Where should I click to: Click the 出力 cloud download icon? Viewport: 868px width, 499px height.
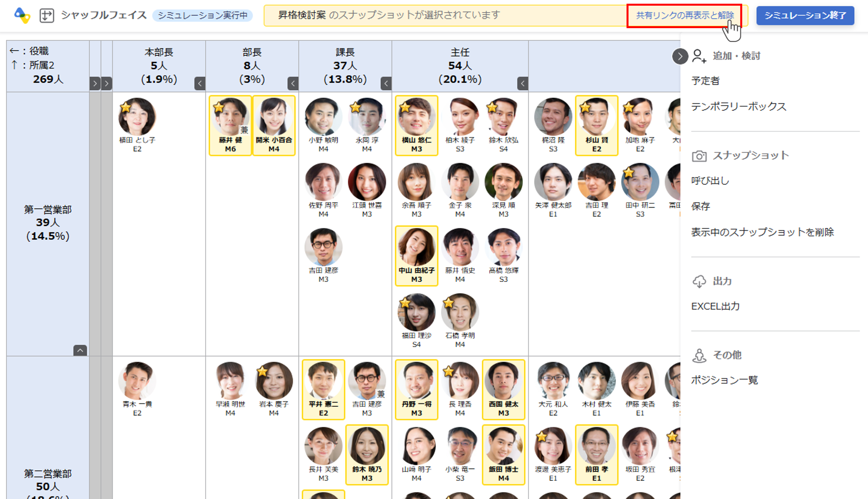point(699,281)
